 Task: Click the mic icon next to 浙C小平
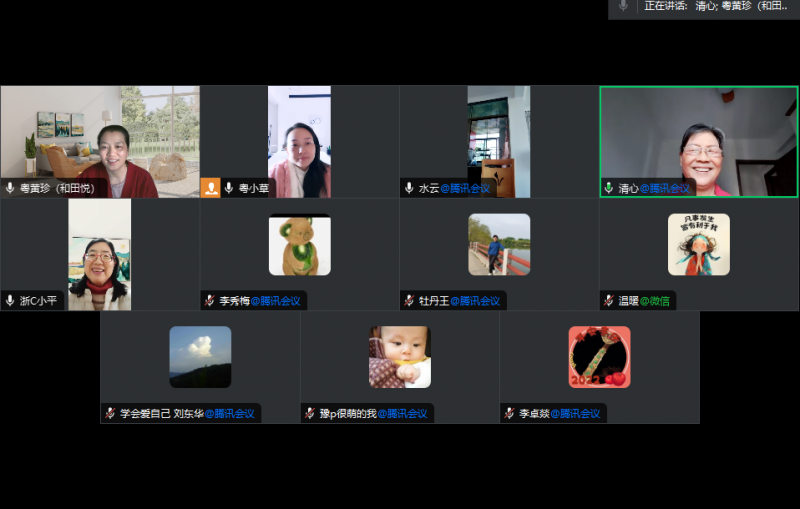(x=10, y=301)
